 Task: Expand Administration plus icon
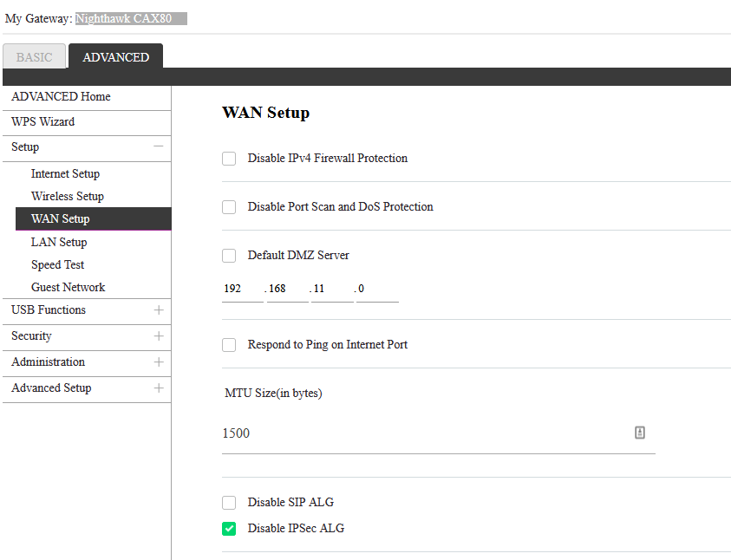pyautogui.click(x=158, y=361)
